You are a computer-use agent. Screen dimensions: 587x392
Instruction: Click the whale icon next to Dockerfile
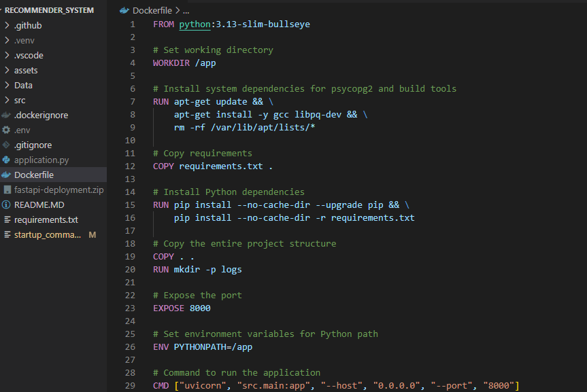7,175
